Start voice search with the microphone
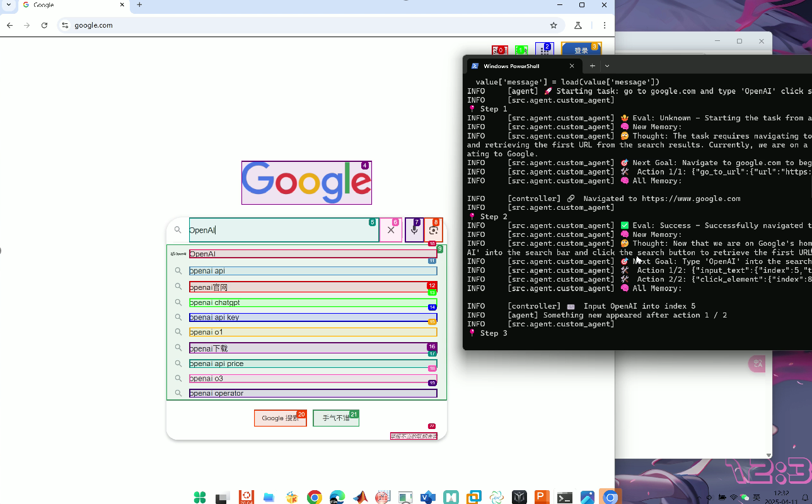This screenshot has width=812, height=504. (414, 231)
